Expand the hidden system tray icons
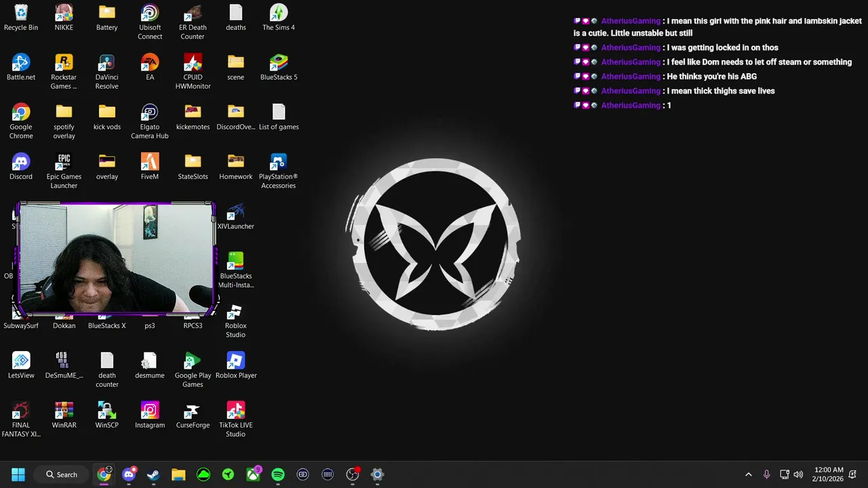Viewport: 868px width, 488px height. pyautogui.click(x=749, y=474)
